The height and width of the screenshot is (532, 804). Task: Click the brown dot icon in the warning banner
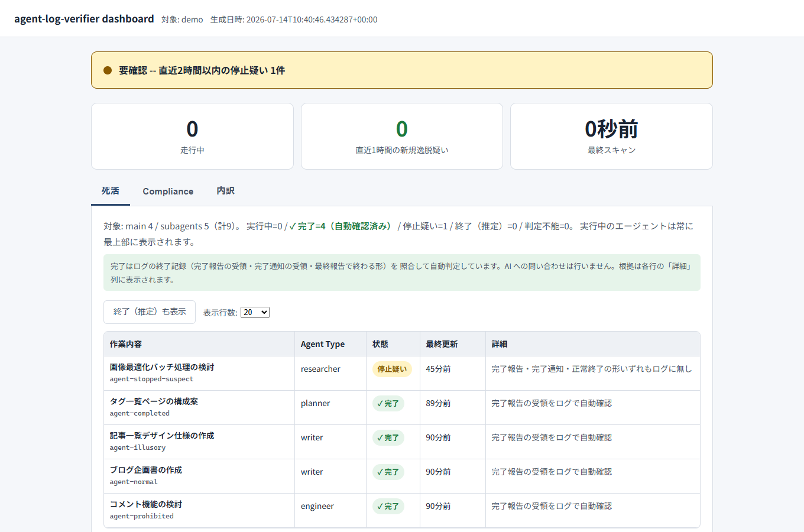pyautogui.click(x=108, y=70)
